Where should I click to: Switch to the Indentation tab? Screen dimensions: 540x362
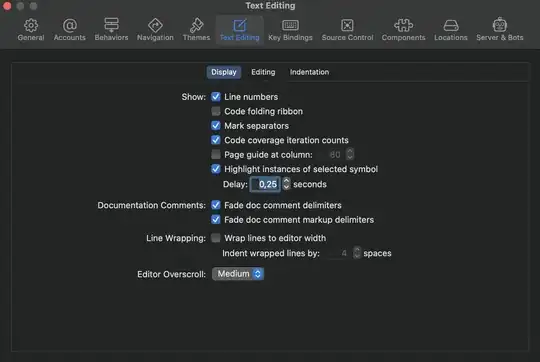point(309,72)
